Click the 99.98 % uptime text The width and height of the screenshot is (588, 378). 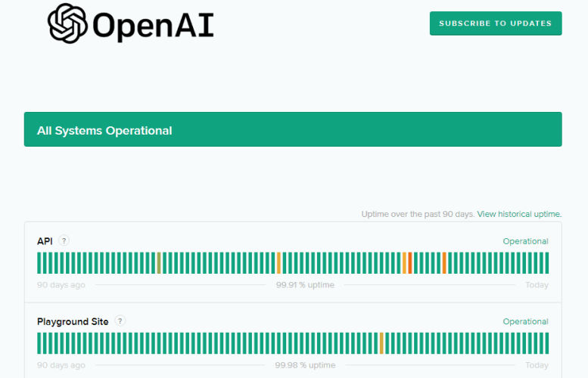[305, 365]
